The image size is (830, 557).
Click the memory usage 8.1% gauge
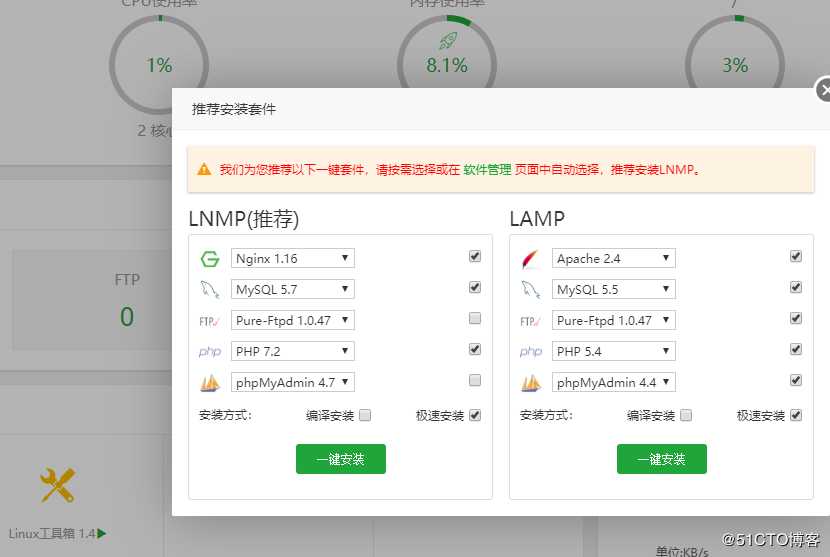(447, 65)
